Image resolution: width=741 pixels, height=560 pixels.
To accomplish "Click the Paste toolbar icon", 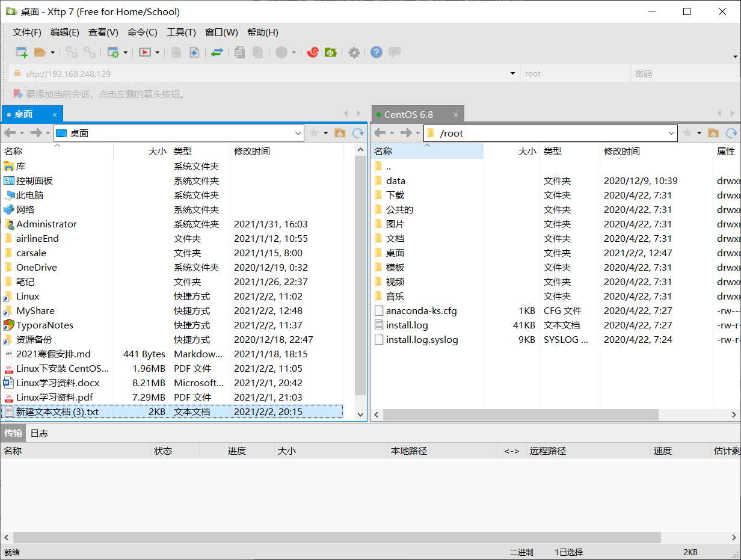I will click(x=257, y=52).
